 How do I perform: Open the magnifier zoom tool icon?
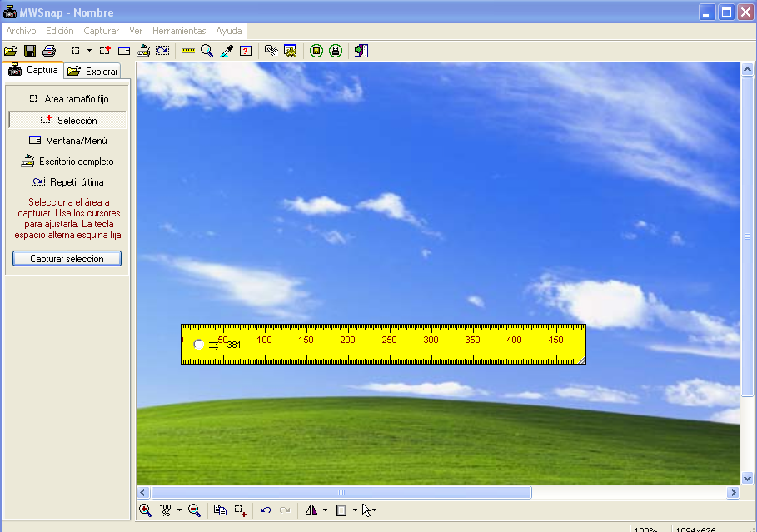tap(207, 51)
